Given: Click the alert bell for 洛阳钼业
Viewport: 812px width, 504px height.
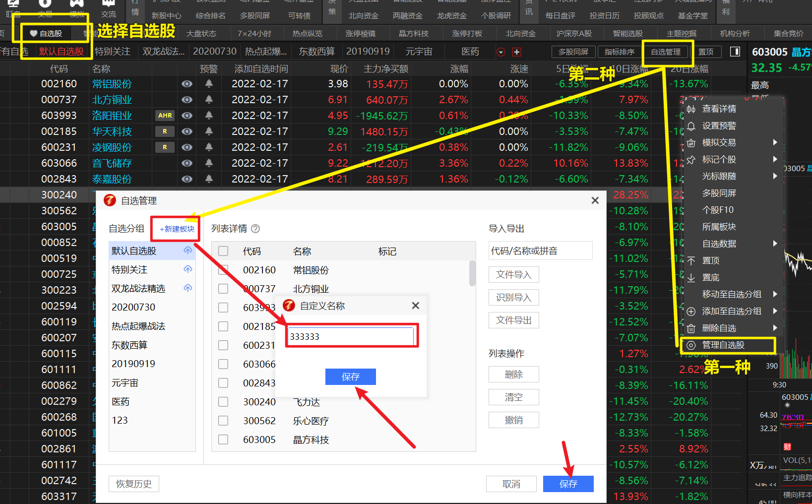Looking at the screenshot, I should point(209,116).
